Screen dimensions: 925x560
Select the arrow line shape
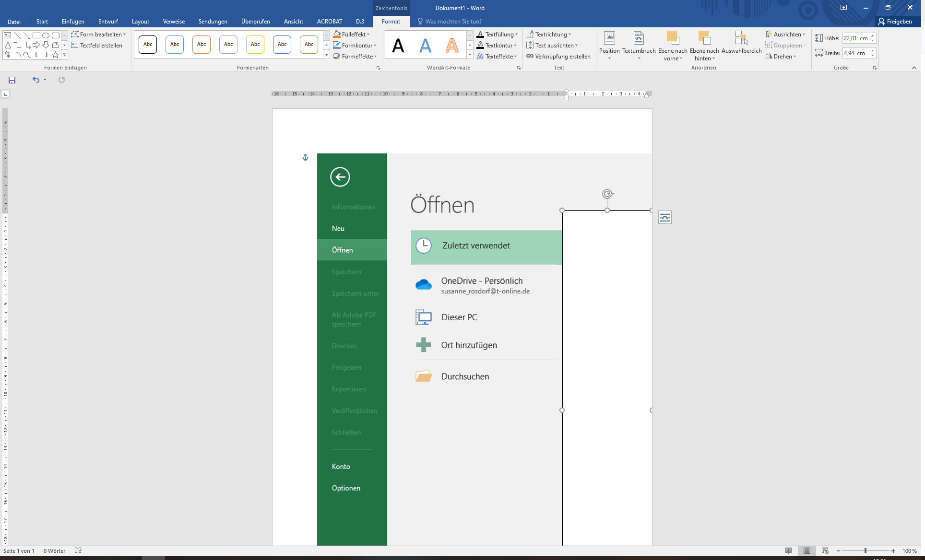pyautogui.click(x=27, y=35)
